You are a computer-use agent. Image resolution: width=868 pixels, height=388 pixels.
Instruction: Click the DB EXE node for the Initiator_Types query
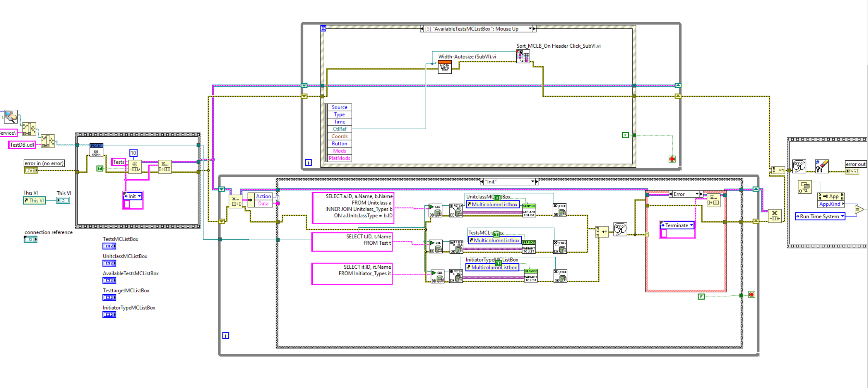(437, 276)
